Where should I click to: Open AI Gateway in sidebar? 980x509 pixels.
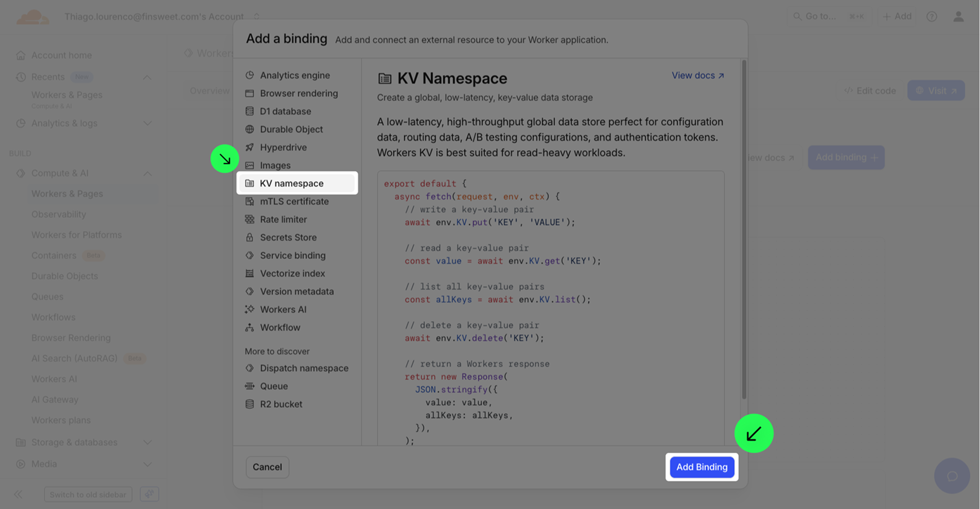[x=55, y=399]
